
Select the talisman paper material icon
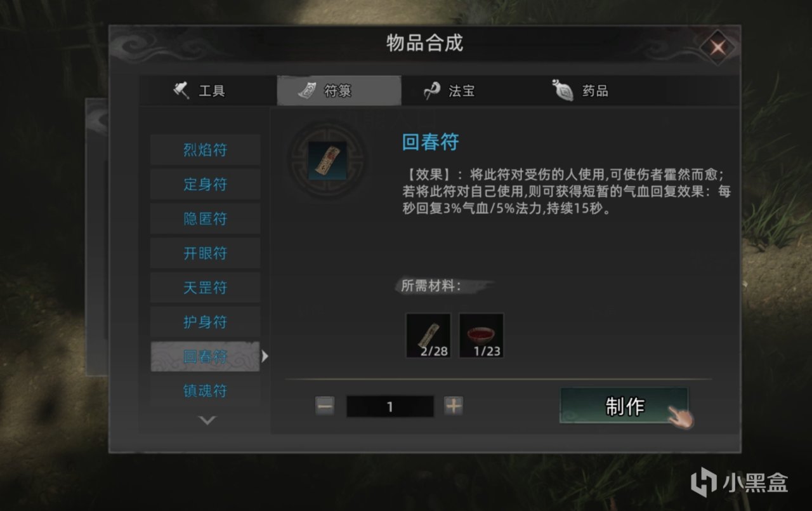pyautogui.click(x=428, y=335)
